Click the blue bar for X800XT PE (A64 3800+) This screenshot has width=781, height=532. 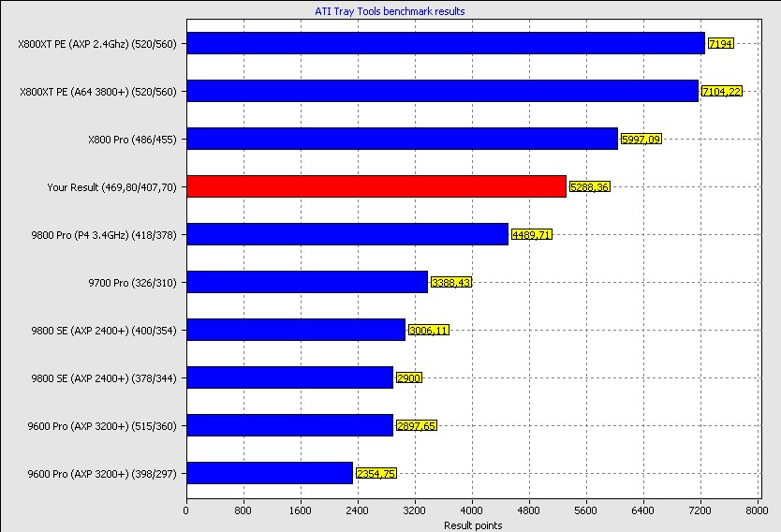click(443, 91)
